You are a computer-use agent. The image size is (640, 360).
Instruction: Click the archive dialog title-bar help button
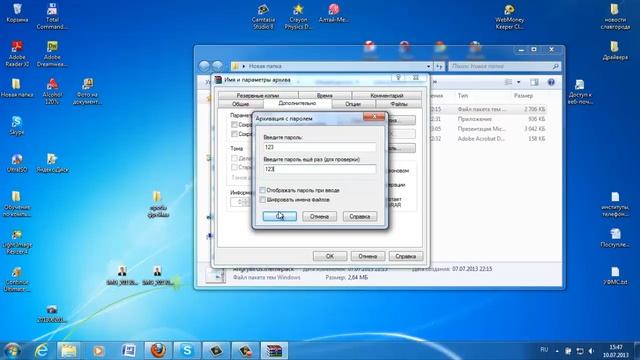pyautogui.click(x=398, y=78)
